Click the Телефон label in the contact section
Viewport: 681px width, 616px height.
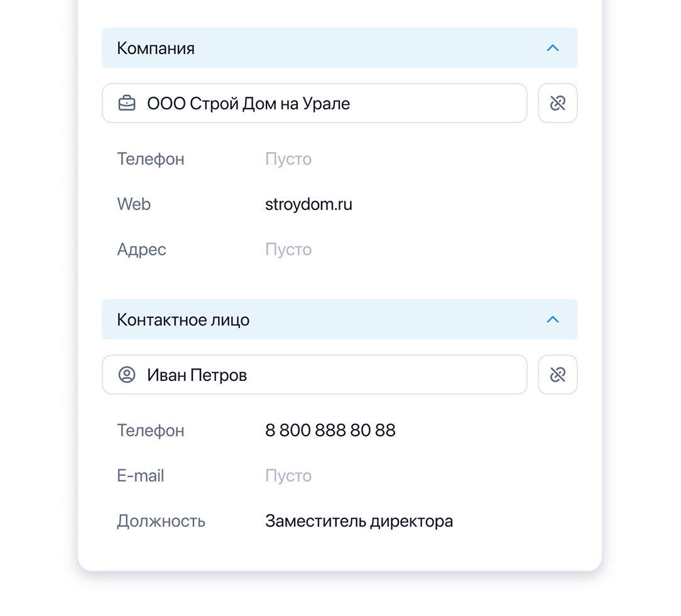(150, 430)
